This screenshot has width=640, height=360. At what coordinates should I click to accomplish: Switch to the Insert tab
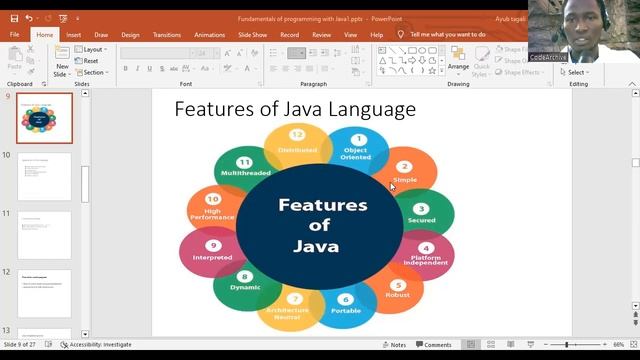point(73,35)
